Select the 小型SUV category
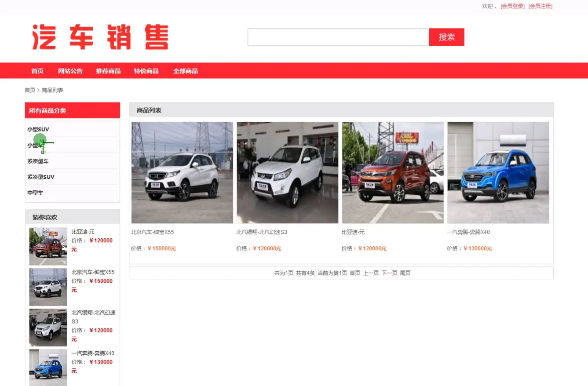This screenshot has height=386, width=588. pos(38,129)
